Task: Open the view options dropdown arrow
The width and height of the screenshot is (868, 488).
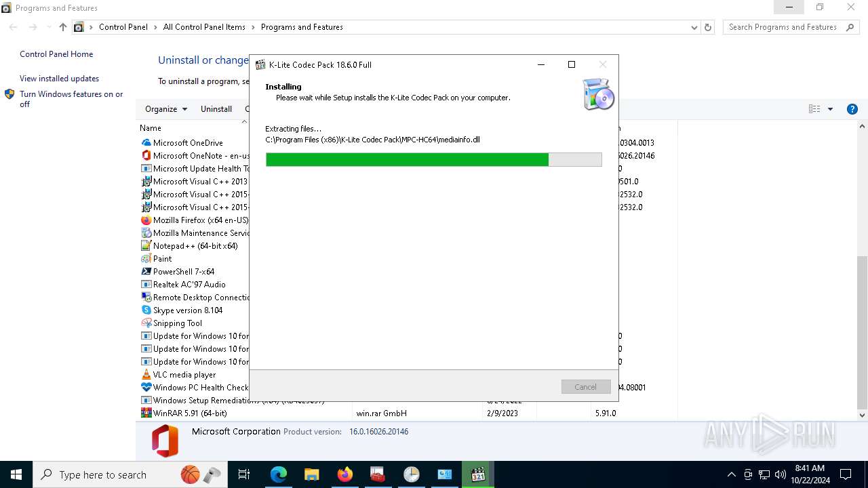Action: click(x=830, y=109)
